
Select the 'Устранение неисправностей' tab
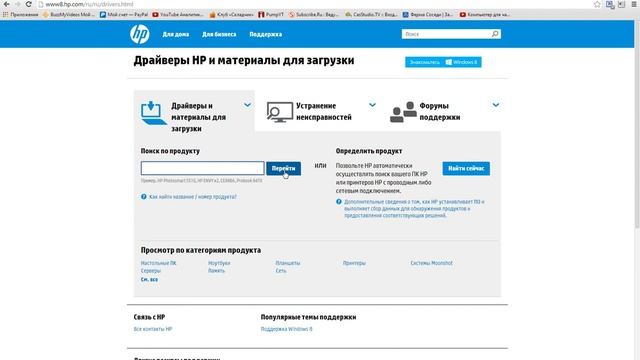317,111
